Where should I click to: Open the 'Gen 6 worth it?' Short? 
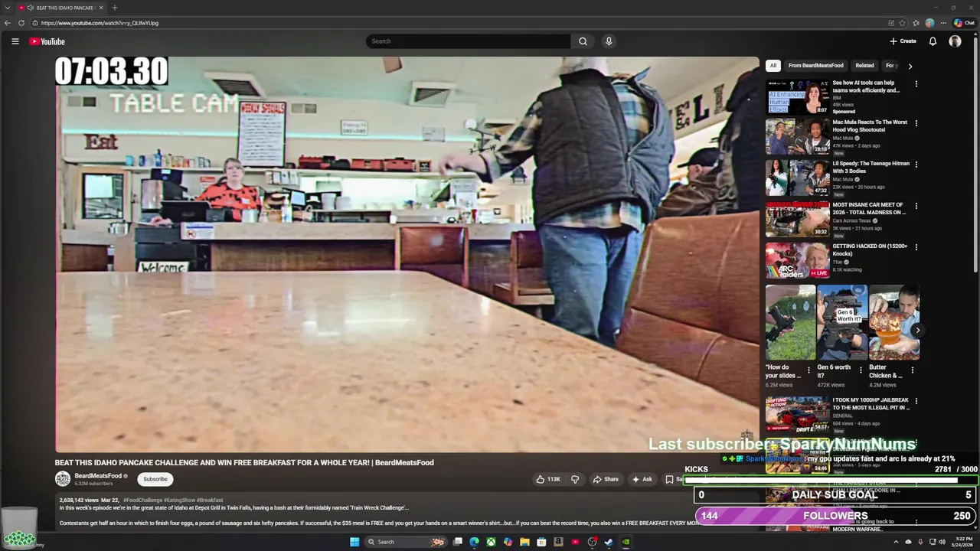click(842, 322)
